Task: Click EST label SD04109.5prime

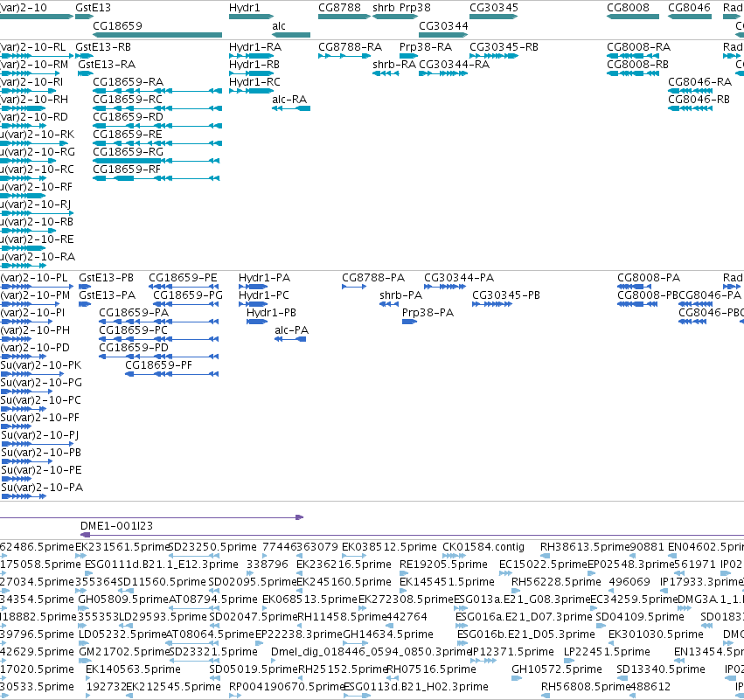Action: (x=640, y=616)
